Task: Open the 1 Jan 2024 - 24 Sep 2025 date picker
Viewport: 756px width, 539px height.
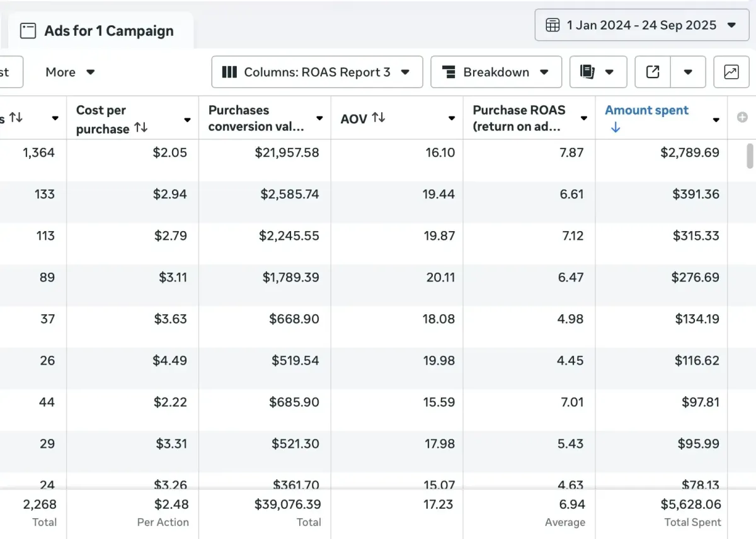Action: (641, 26)
